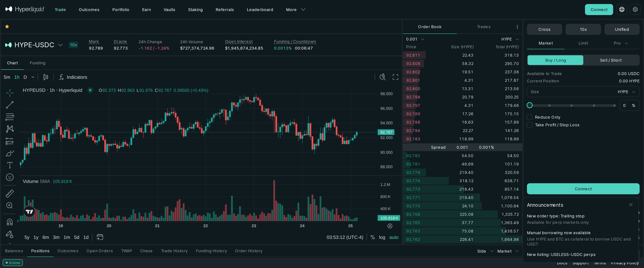Toggle the HYPEUSD symbol status indicator

90,90
